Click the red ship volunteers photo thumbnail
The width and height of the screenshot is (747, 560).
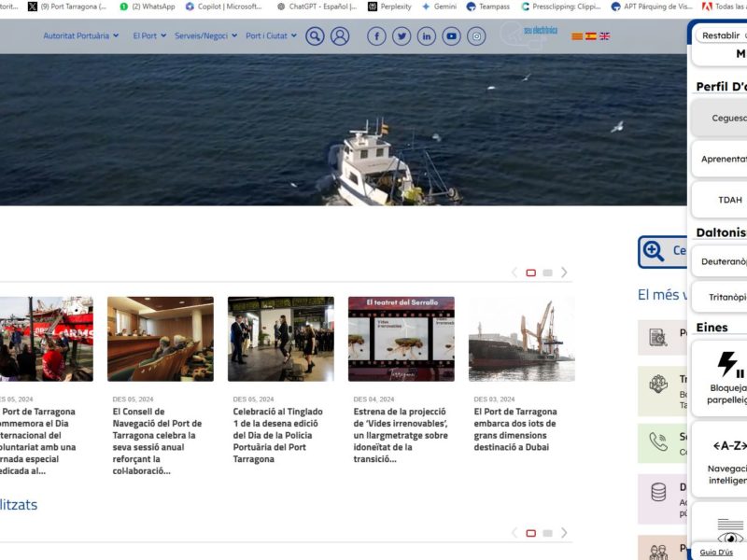[x=46, y=339]
